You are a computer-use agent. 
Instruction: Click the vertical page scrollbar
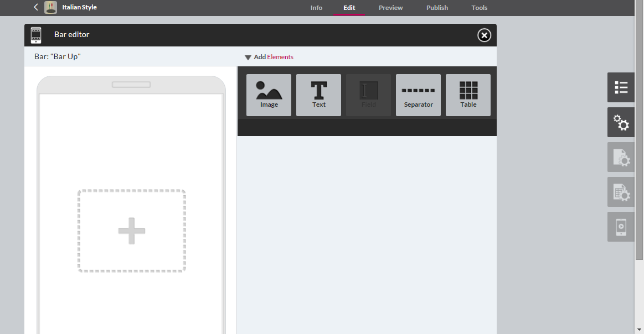[639, 129]
